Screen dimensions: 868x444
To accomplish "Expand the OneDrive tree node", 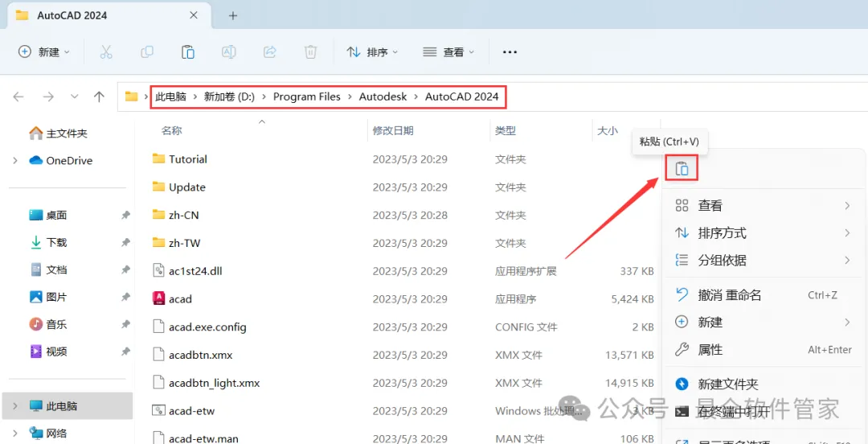I will [15, 161].
